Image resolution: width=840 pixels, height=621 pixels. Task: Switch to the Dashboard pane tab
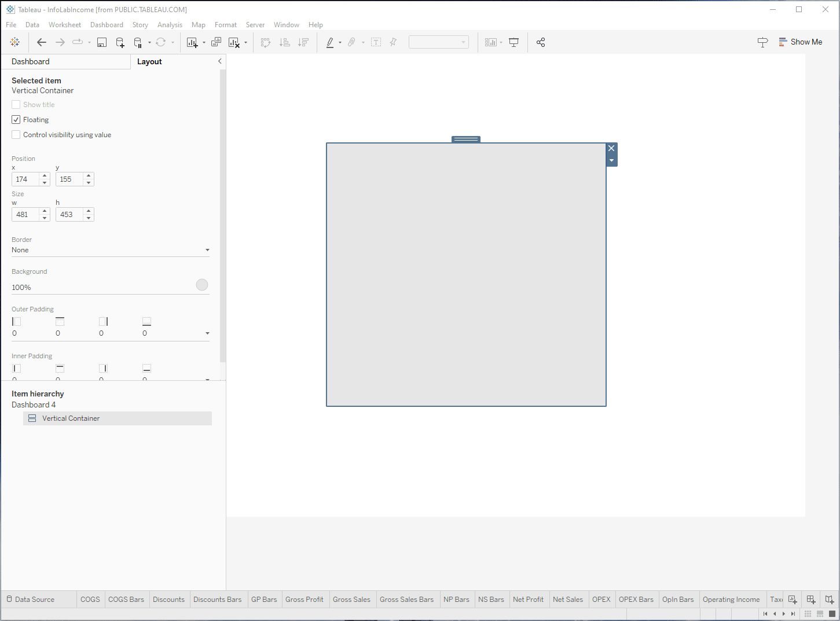click(x=31, y=62)
